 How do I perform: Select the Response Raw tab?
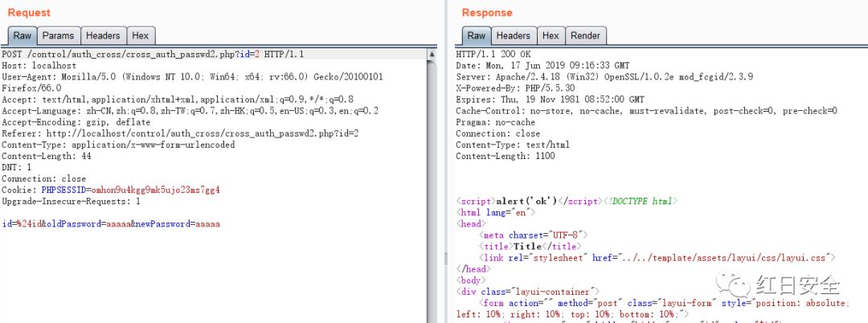(477, 35)
